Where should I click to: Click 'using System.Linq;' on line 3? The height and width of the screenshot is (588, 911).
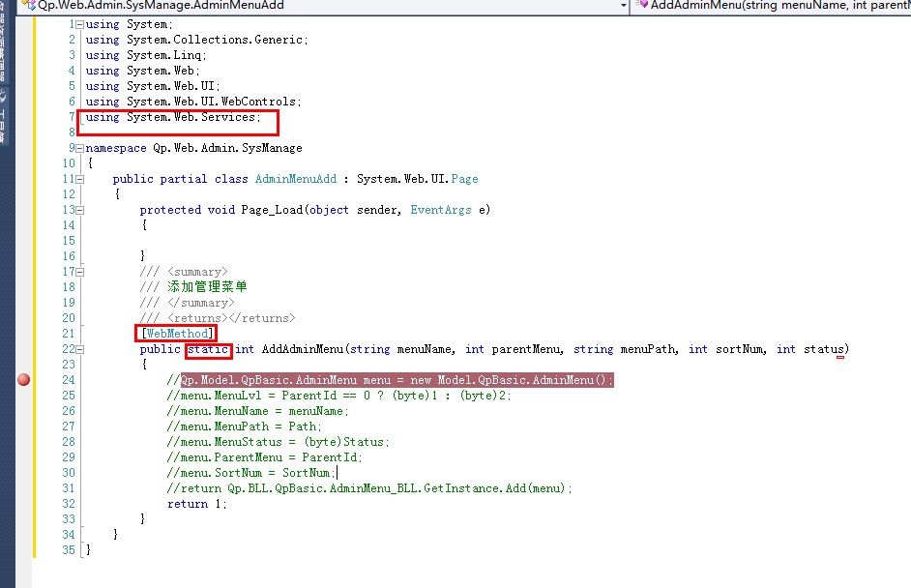(x=146, y=55)
